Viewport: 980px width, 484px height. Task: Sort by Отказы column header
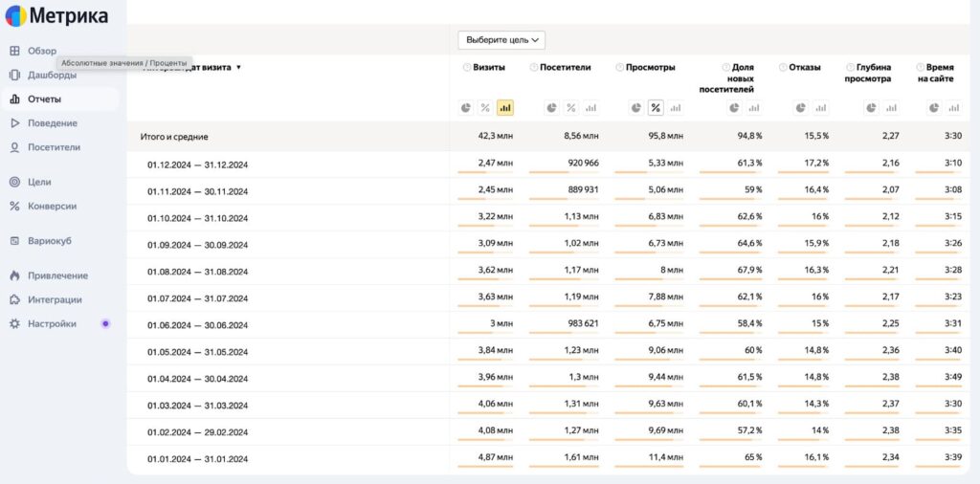pos(805,68)
